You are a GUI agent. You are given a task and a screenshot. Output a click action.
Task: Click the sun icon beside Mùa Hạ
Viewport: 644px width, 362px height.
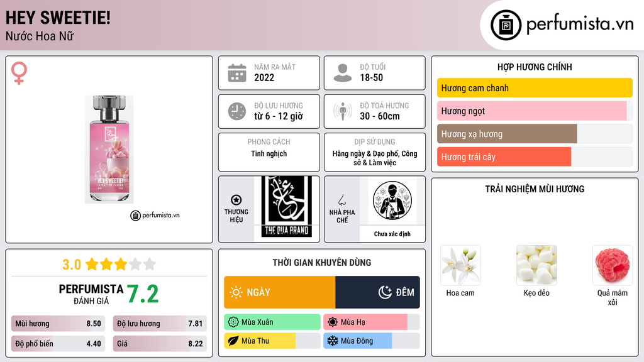(333, 322)
